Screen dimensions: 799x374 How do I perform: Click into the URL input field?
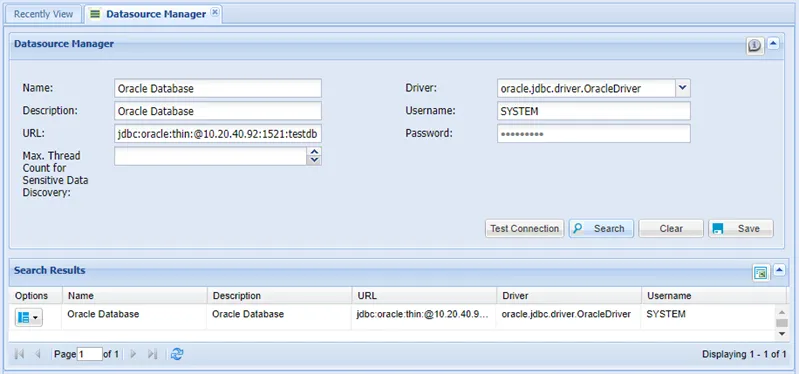pyautogui.click(x=218, y=134)
